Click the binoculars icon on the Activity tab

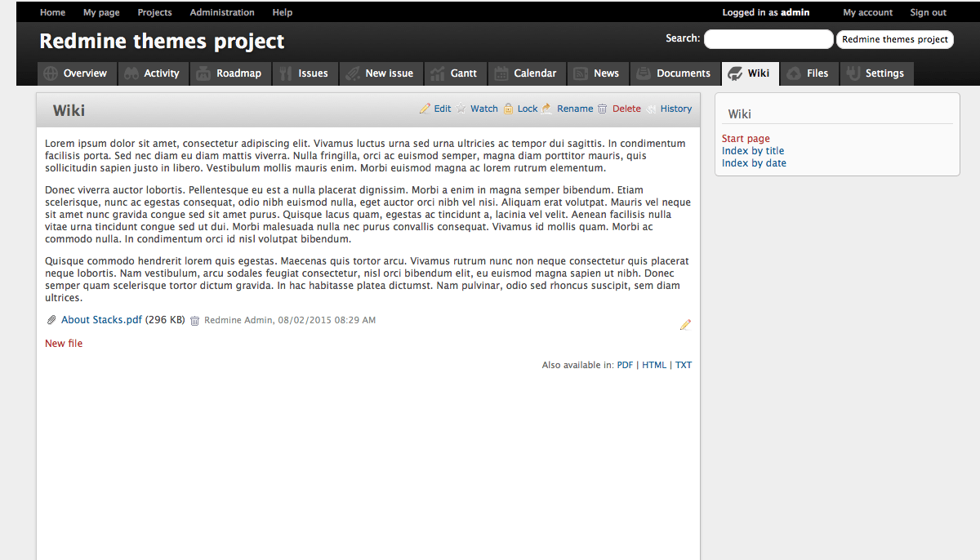(131, 73)
